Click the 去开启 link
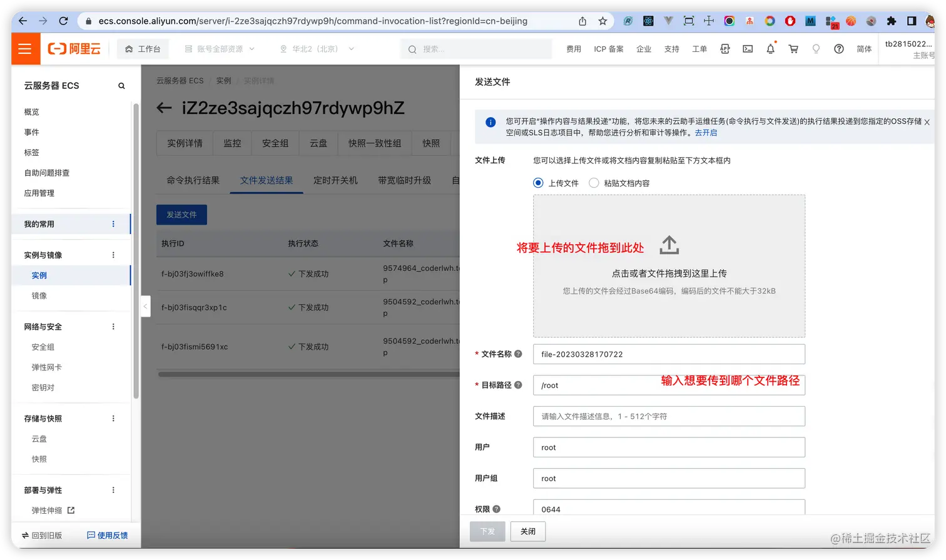The width and height of the screenshot is (946, 560). coord(706,133)
